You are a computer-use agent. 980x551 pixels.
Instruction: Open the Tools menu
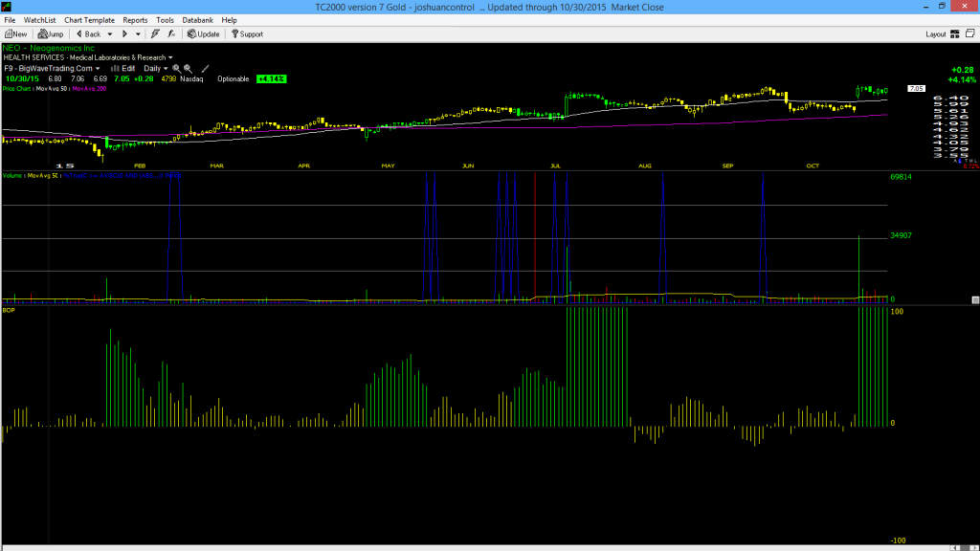[165, 20]
